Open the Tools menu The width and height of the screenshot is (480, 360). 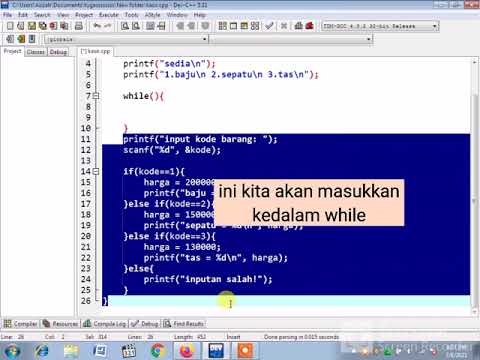pyautogui.click(x=131, y=15)
